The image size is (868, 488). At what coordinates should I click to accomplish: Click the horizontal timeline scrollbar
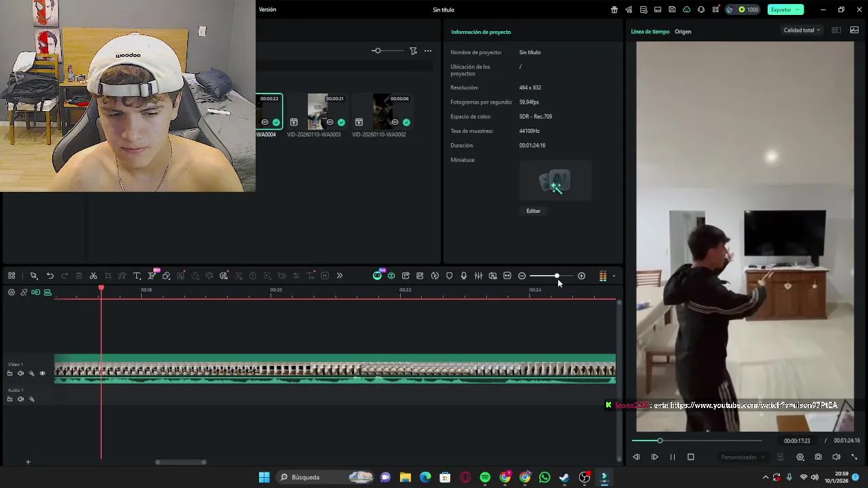point(181,462)
